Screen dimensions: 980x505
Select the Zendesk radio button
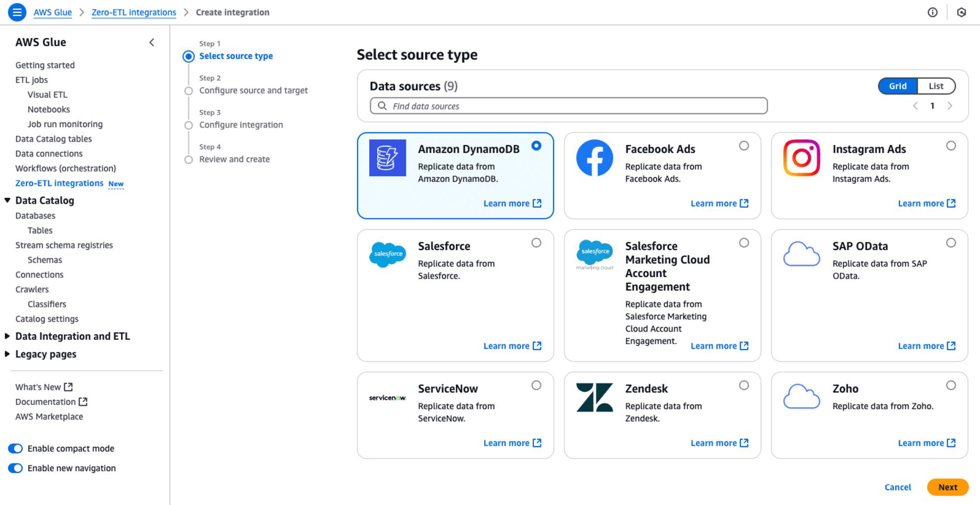(744, 385)
